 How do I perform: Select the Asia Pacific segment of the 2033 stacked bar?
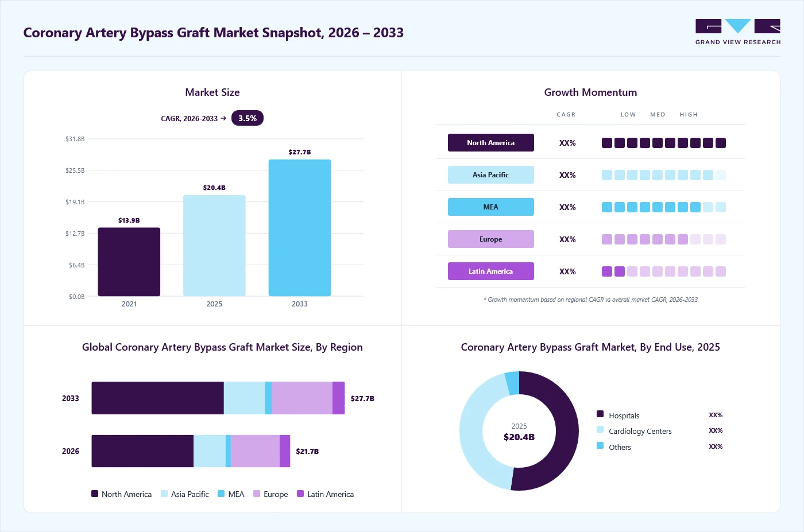[x=245, y=398]
